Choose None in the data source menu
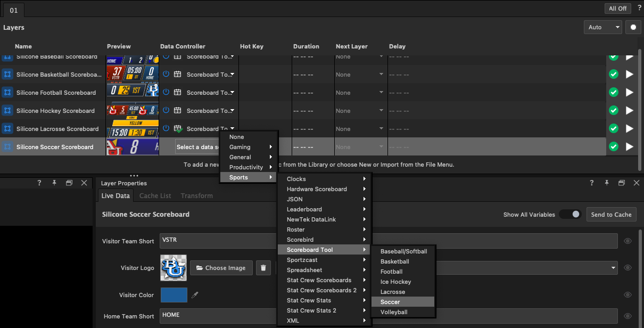This screenshot has width=644, height=328. pyautogui.click(x=249, y=137)
